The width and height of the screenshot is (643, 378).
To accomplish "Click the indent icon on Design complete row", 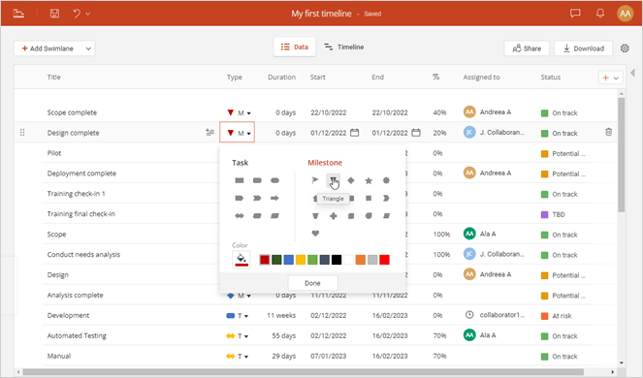I will pyautogui.click(x=210, y=132).
